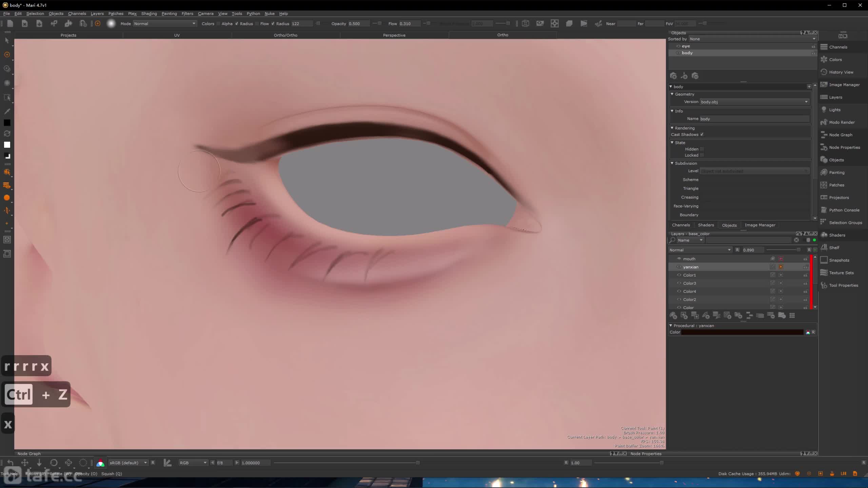Open the Filters menu
The width and height of the screenshot is (868, 488).
[x=187, y=14]
